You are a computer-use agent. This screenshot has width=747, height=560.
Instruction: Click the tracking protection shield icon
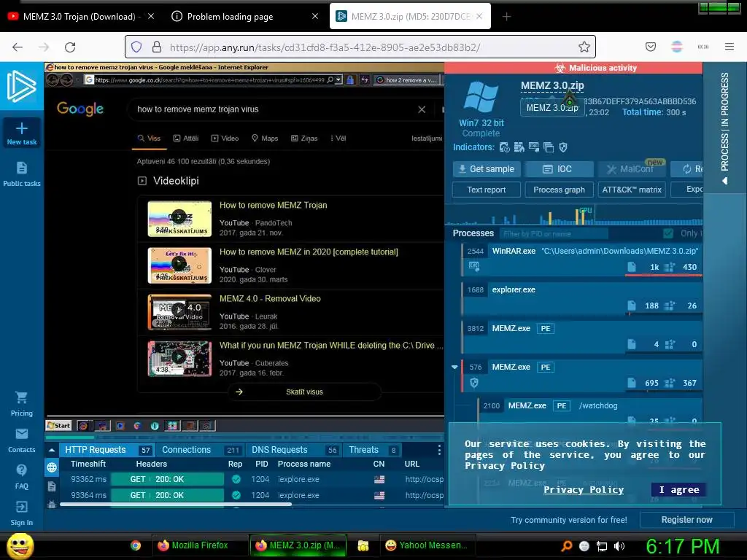click(x=136, y=47)
